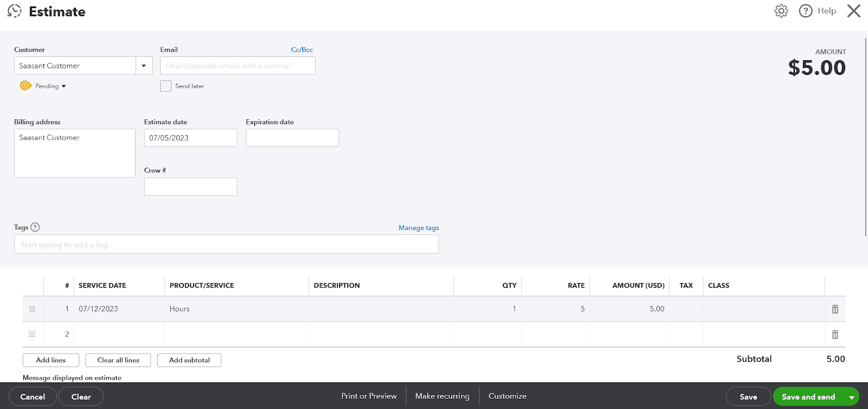
Task: Click the product/service cell of line 2
Action: [237, 334]
